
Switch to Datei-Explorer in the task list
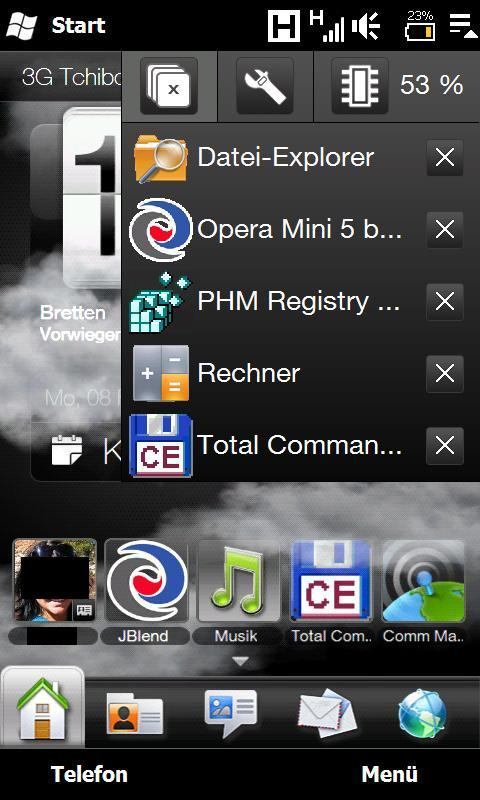286,158
